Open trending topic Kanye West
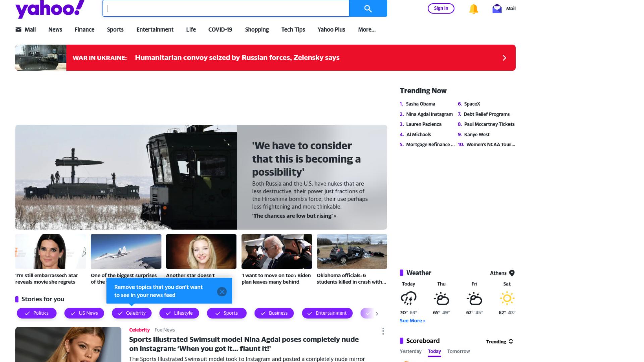Screen dimensions: 644x362 pos(477,135)
